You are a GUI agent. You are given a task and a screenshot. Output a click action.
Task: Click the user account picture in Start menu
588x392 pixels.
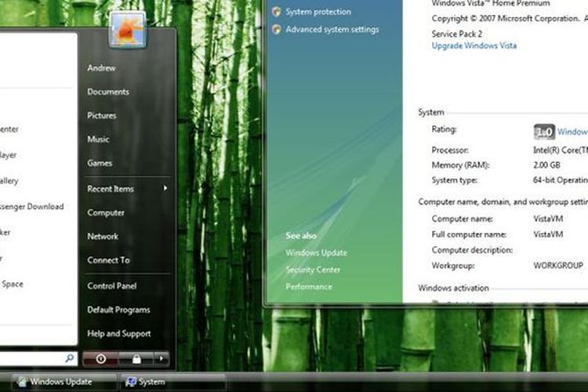click(x=128, y=30)
